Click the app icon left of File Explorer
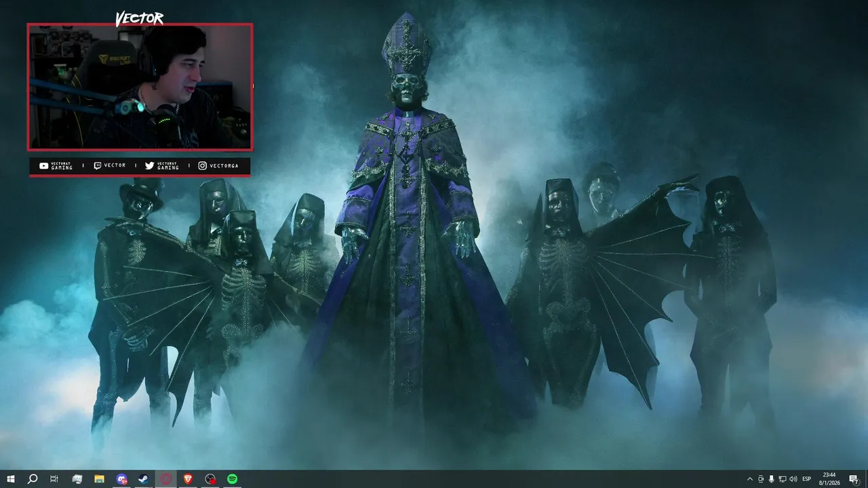868x488 pixels. point(77,479)
